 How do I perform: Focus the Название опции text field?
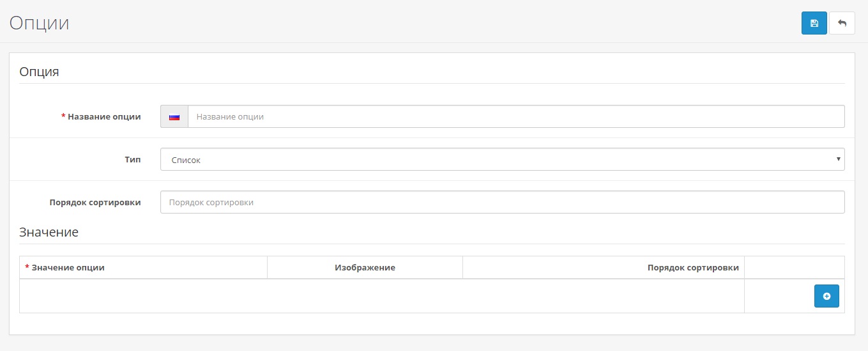pos(516,117)
